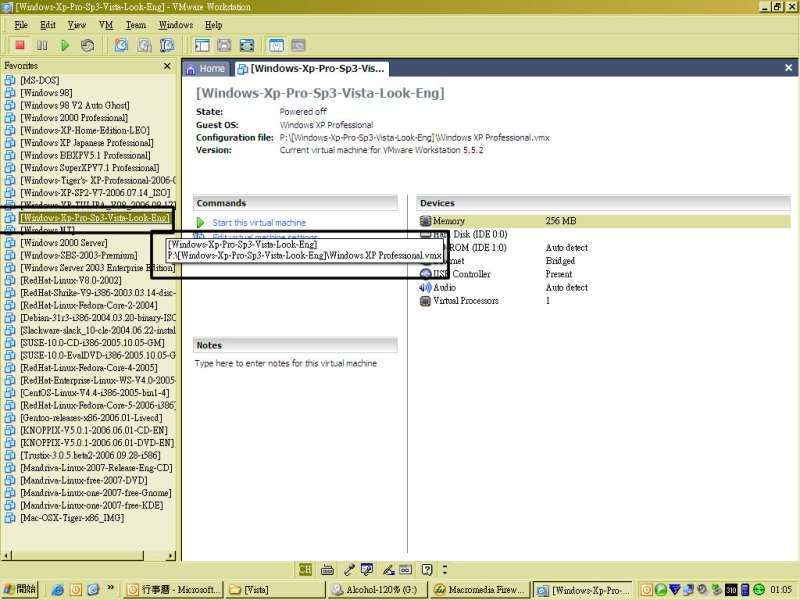
Task: Select [CentOS-Linux-V4.4-i386-2005-bin1-4] in Favorites
Action: (x=95, y=392)
